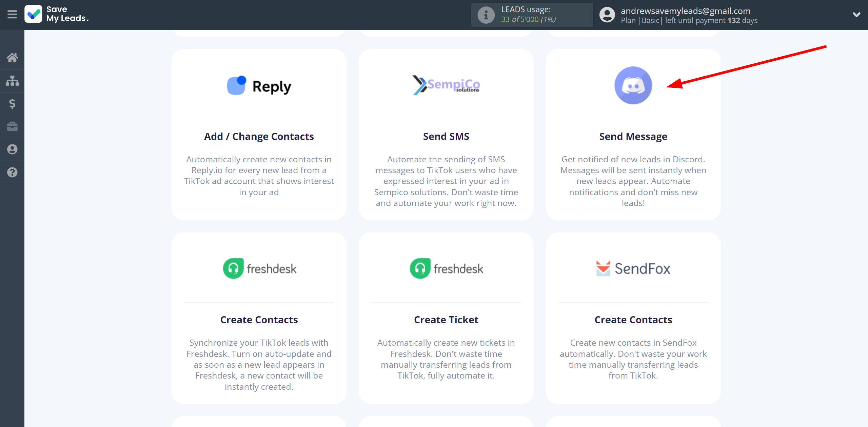Click the leads usage info icon
868x427 pixels.
coord(486,15)
